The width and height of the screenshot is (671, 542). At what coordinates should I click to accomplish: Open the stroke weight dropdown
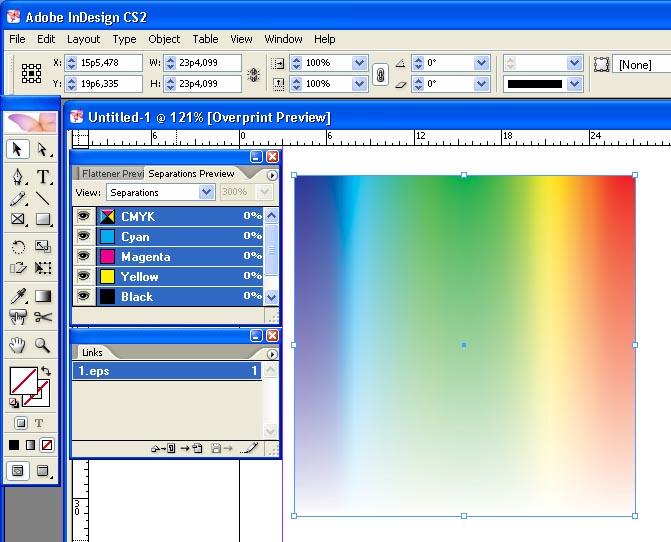tap(574, 63)
